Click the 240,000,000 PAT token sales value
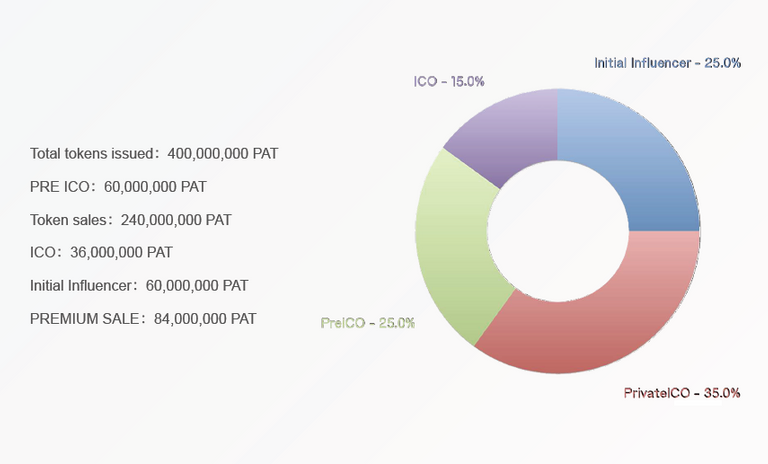Image resolution: width=768 pixels, height=464 pixels. click(x=176, y=220)
